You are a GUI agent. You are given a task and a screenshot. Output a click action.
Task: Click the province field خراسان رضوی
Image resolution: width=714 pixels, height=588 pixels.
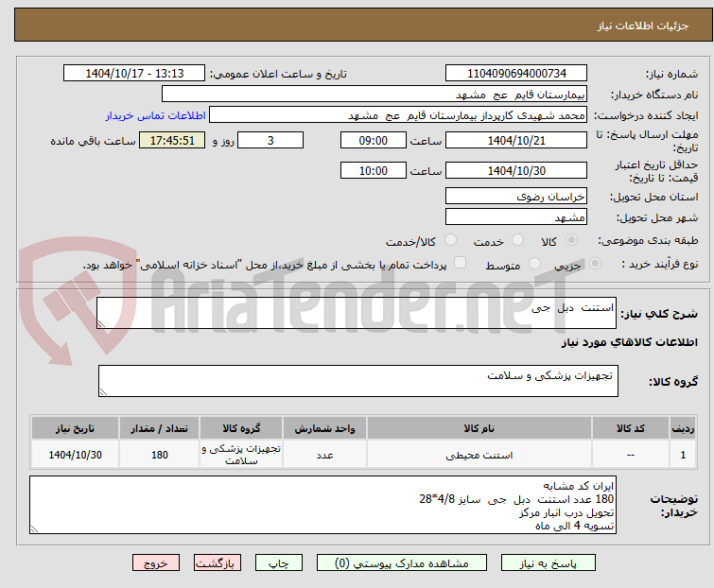(516, 196)
